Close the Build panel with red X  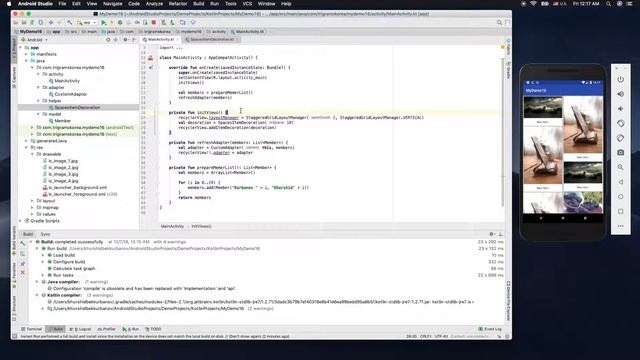[x=22, y=273]
